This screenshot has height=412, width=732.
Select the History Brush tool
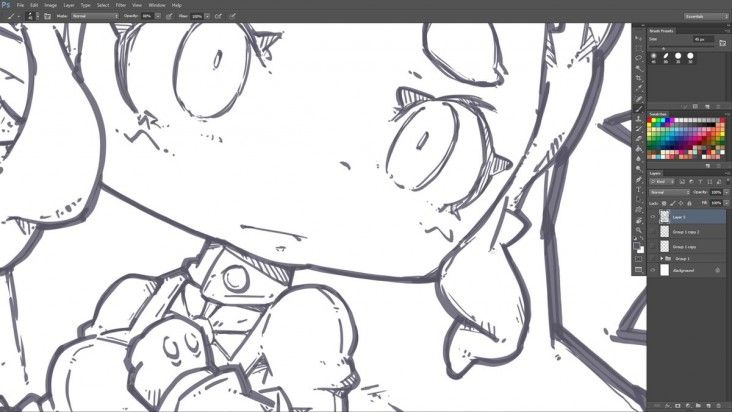(x=638, y=128)
